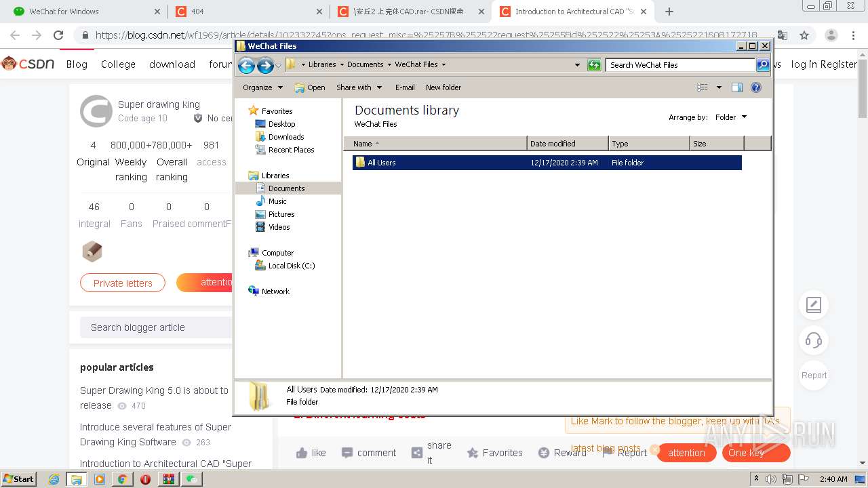Viewport: 868px width, 488px height.
Task: Expand Libraries breadcrumb arrow
Action: 342,65
